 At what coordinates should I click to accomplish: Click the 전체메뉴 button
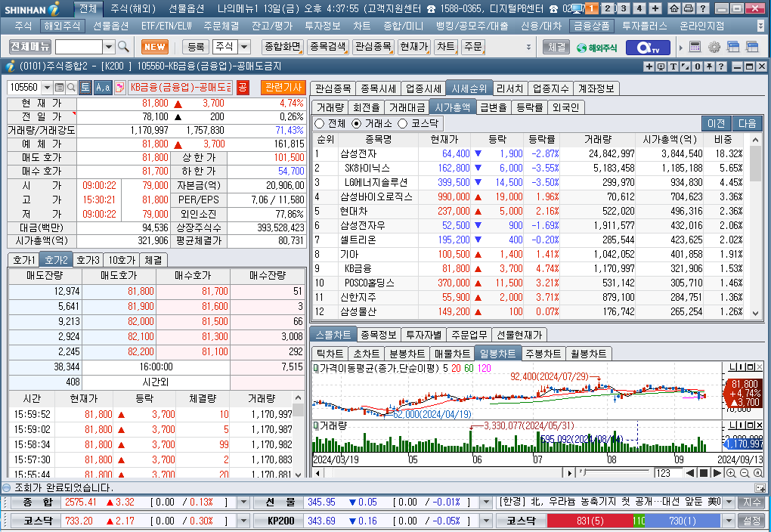pyautogui.click(x=30, y=47)
